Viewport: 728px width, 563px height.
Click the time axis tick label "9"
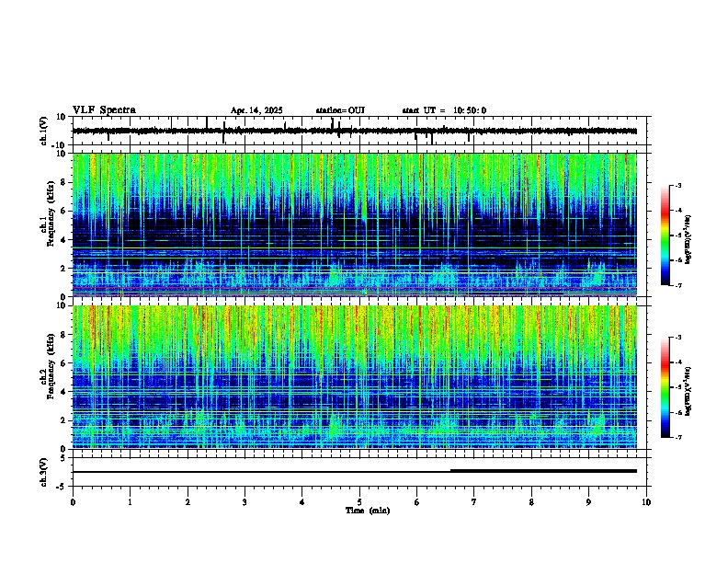pyautogui.click(x=588, y=502)
